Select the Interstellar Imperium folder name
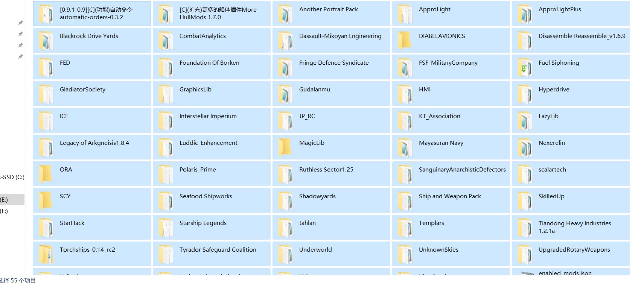This screenshot has height=284, width=644. tap(208, 116)
